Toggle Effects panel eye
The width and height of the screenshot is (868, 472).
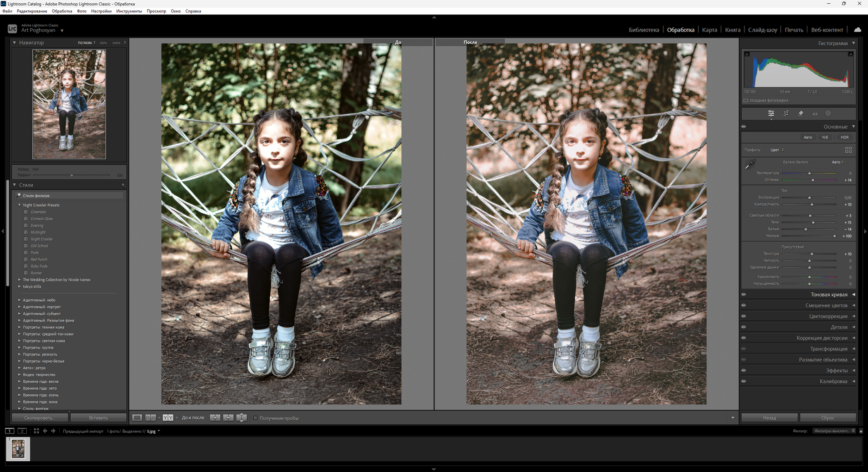tap(744, 371)
